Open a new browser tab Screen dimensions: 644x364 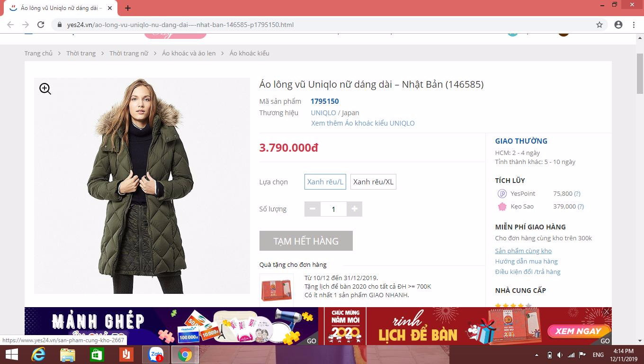pos(128,8)
